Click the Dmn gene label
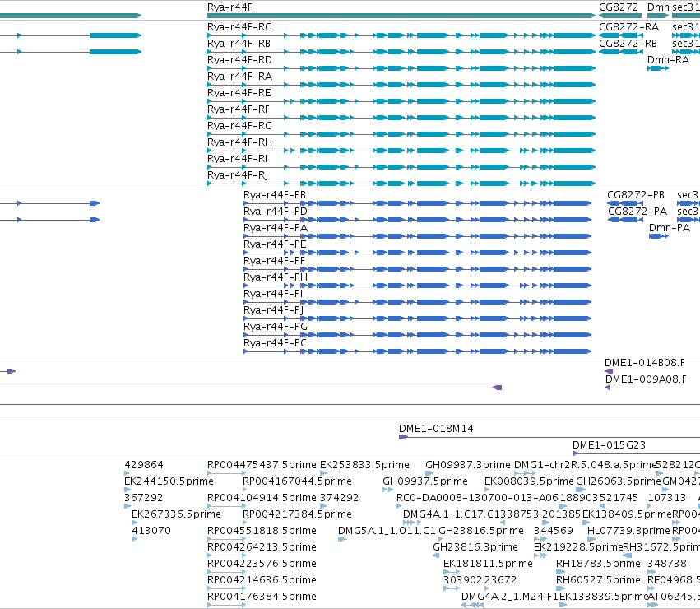The image size is (700, 609). (x=658, y=7)
